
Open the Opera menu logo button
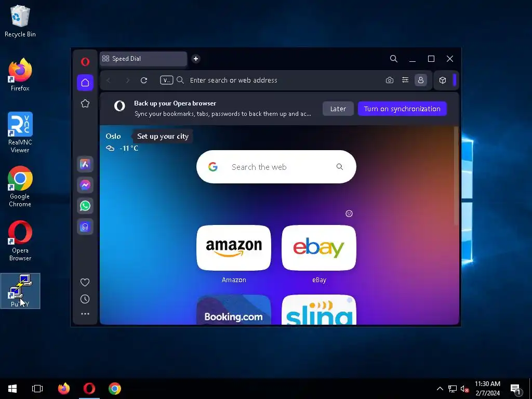85,62
